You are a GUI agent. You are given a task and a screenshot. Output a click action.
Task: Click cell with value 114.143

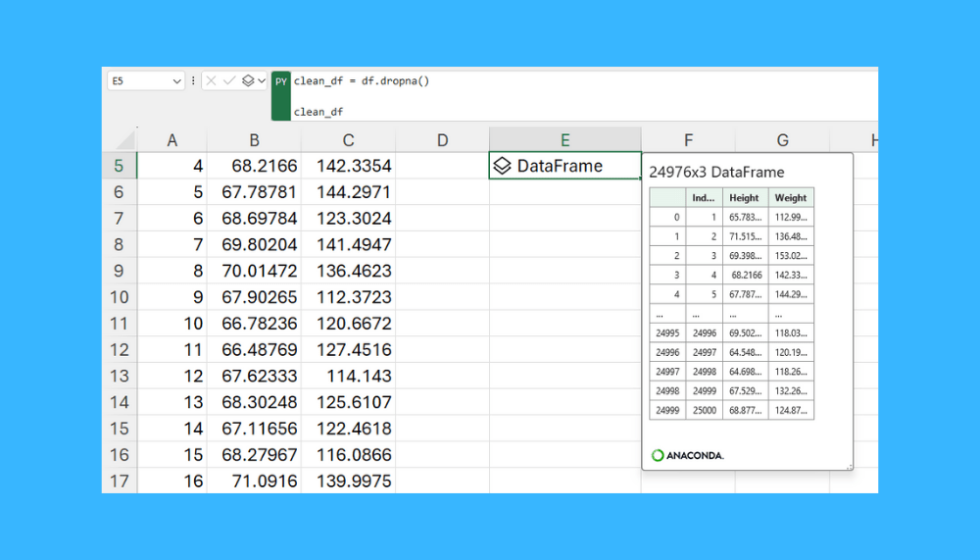click(x=348, y=376)
